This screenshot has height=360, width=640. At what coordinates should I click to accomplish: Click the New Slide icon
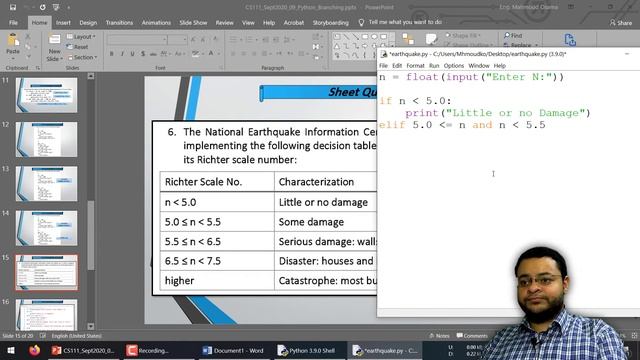coord(54,40)
